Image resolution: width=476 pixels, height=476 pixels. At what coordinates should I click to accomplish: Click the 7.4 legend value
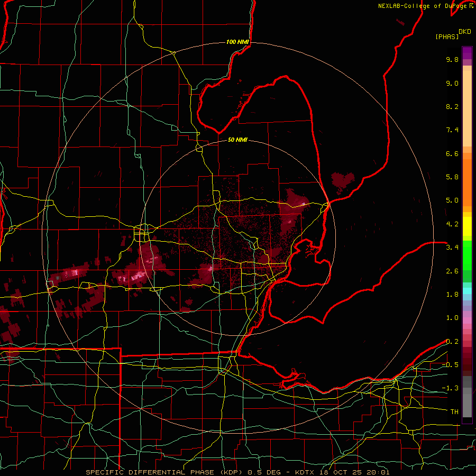click(x=452, y=130)
